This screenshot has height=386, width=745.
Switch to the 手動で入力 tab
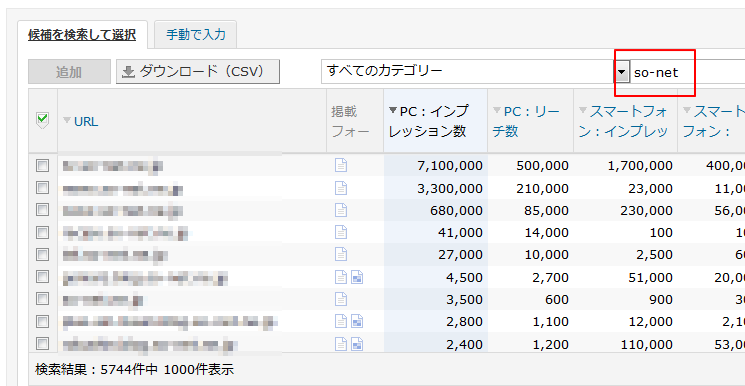[x=196, y=35]
